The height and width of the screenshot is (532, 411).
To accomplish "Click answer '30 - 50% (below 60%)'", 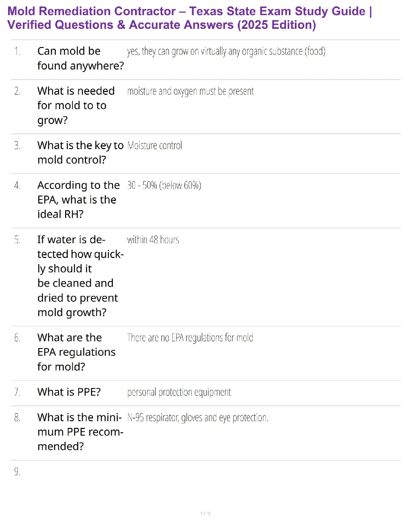I will point(164,185).
